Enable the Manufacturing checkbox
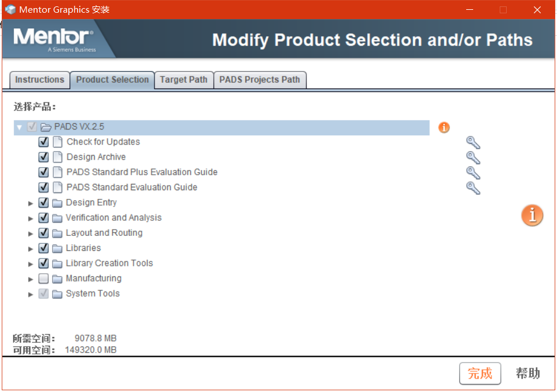 [x=43, y=278]
